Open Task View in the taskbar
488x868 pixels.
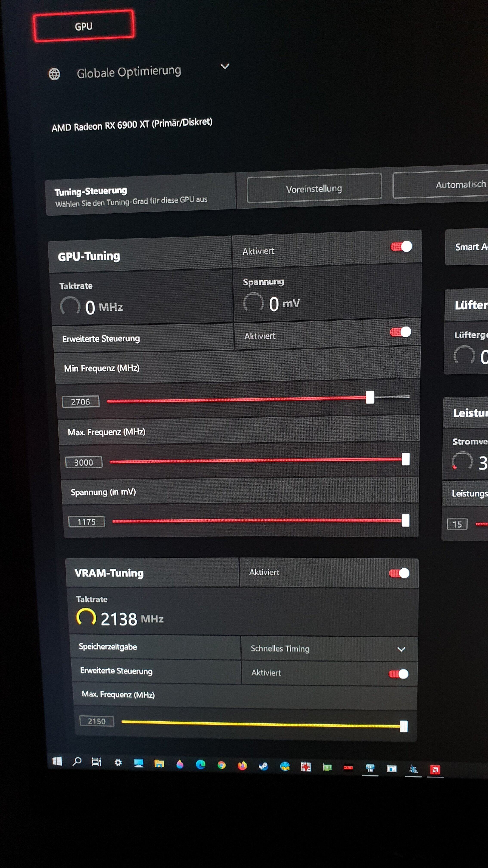point(97,761)
